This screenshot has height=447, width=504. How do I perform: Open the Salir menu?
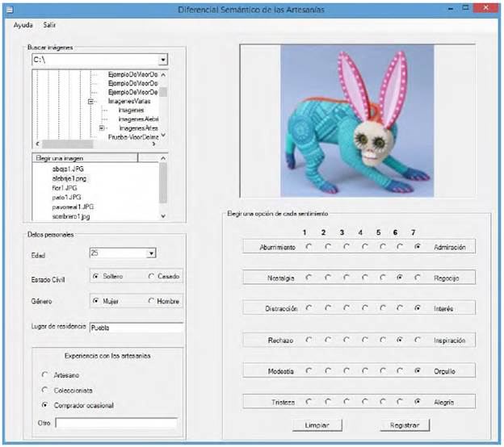(x=50, y=25)
